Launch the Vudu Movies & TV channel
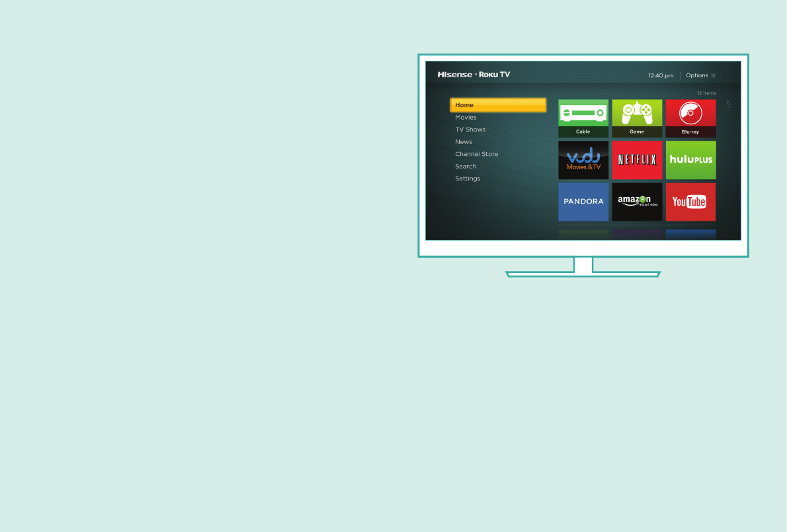Viewport: 787px width, 532px height. 583,160
